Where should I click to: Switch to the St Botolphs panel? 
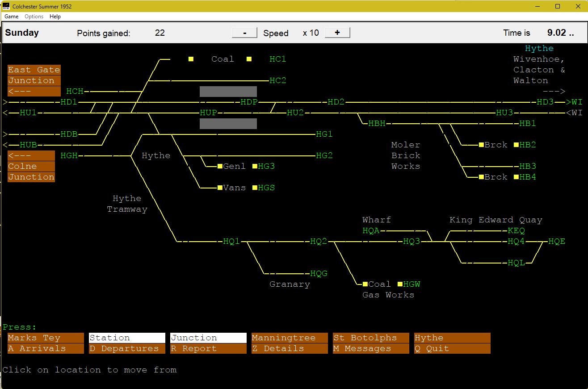371,338
